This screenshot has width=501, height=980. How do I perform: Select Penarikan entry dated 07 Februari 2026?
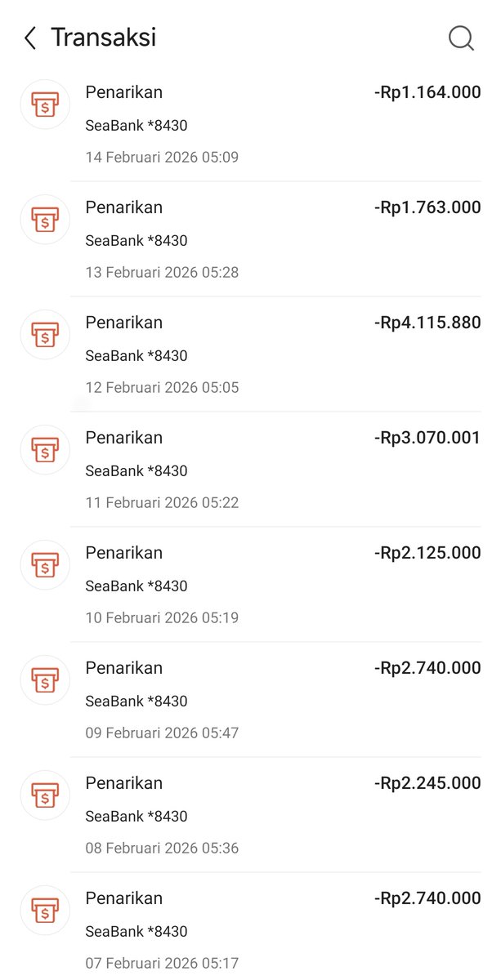(250, 926)
